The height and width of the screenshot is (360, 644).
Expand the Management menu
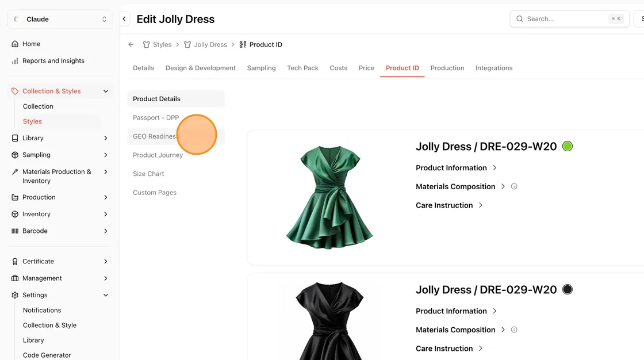point(106,278)
